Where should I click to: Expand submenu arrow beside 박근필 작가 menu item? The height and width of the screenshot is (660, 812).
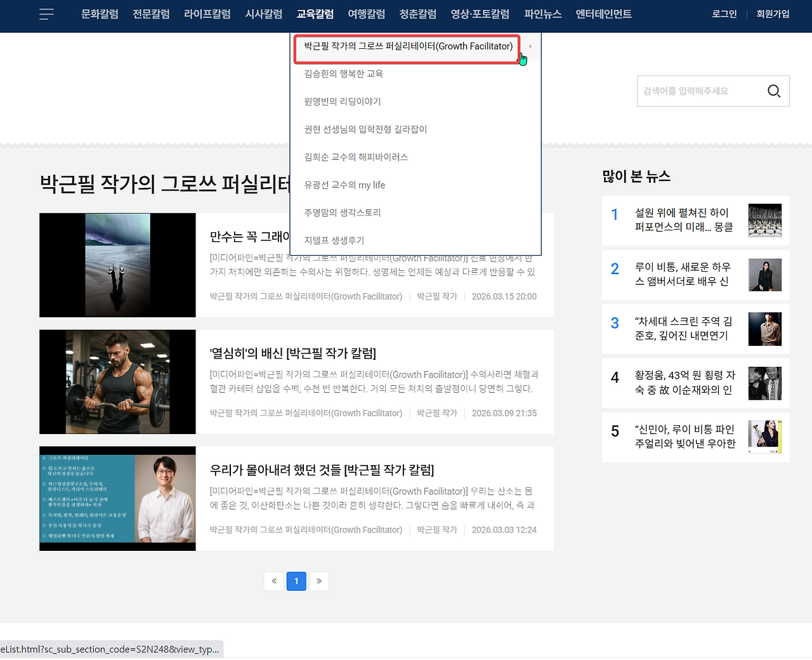(530, 46)
